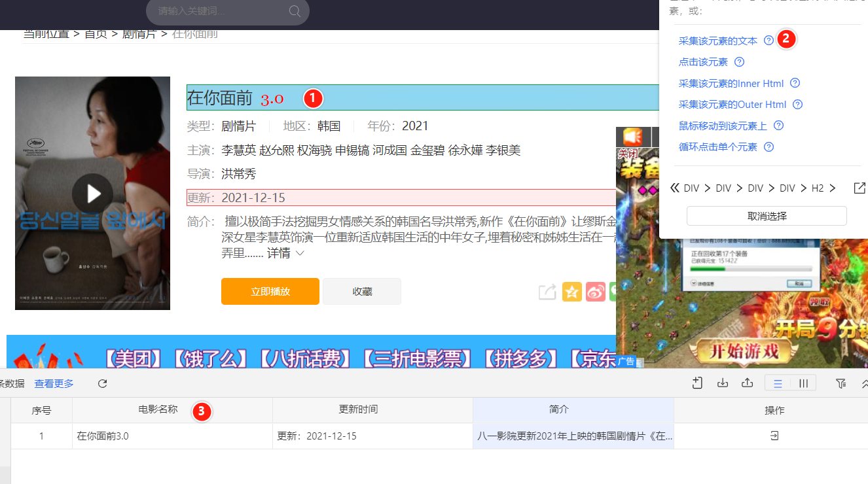Open the data filter icon
Screen dimensions: 868x484
[841, 383]
